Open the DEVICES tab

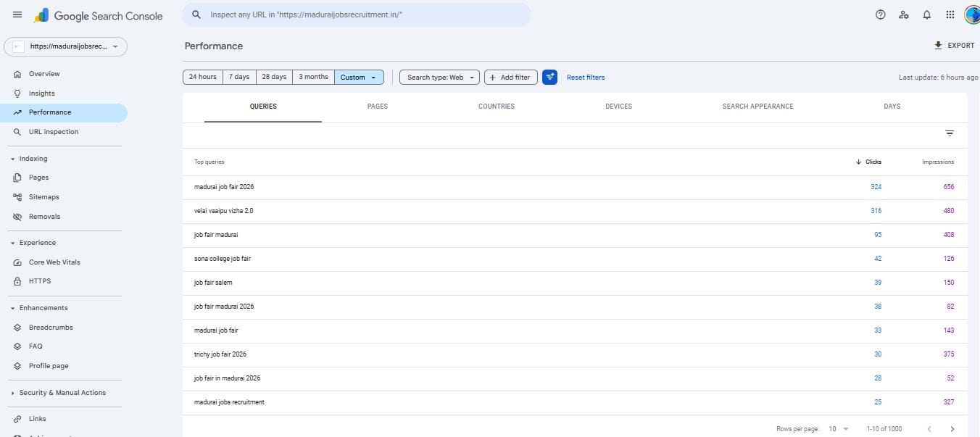pyautogui.click(x=618, y=106)
